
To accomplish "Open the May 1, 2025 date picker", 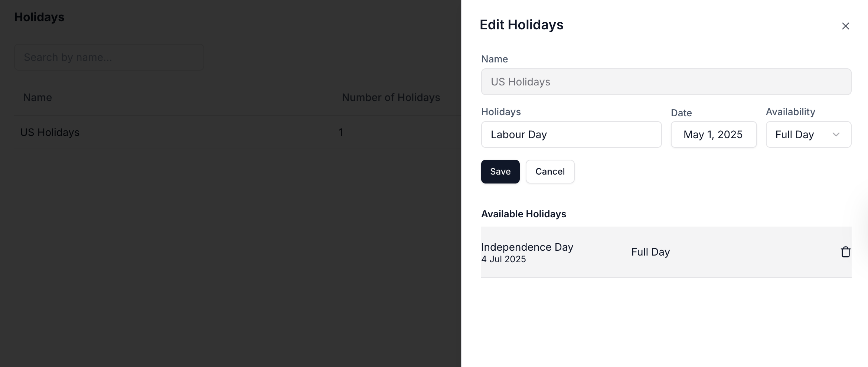I will (713, 134).
